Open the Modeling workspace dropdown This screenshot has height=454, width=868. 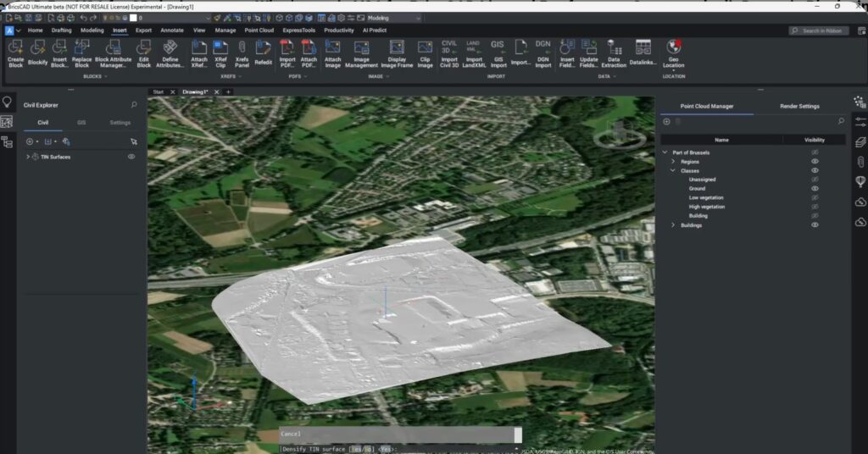coord(393,18)
